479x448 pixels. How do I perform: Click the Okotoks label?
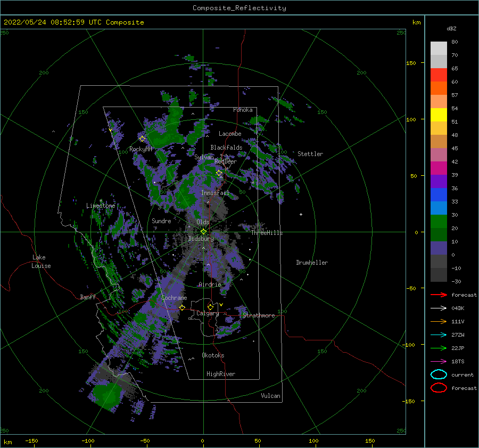[213, 355]
